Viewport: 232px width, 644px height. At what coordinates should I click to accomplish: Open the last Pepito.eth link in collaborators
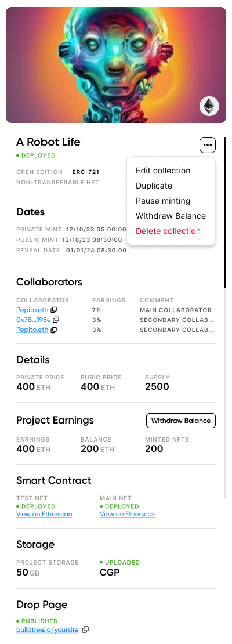[32, 330]
